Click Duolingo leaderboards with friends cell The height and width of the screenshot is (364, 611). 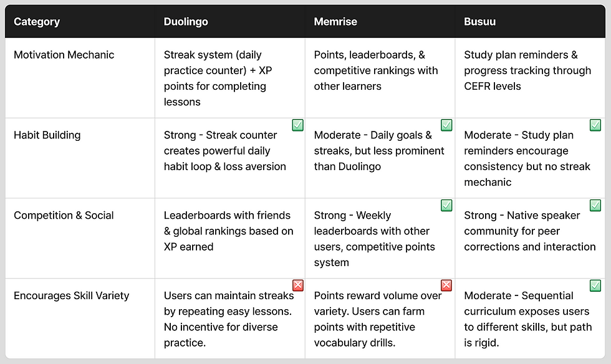tap(230, 239)
